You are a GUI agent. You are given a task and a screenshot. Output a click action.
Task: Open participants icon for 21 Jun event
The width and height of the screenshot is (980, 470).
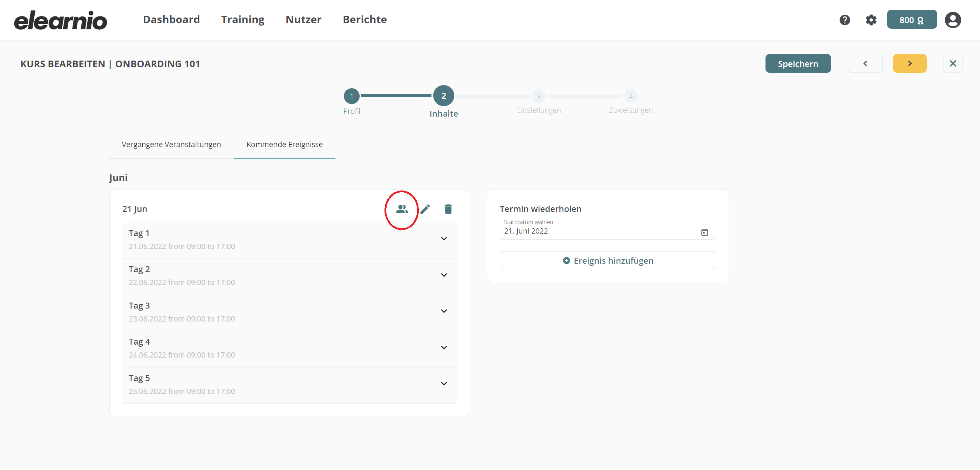coord(402,209)
